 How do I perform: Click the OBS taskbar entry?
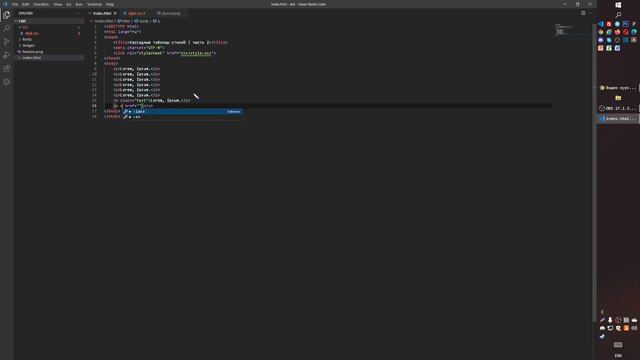click(618, 108)
